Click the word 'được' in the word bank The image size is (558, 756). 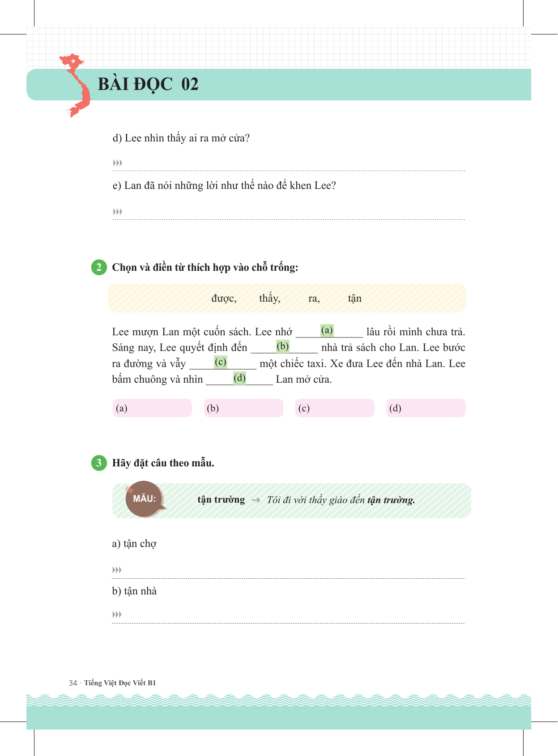pyautogui.click(x=224, y=299)
